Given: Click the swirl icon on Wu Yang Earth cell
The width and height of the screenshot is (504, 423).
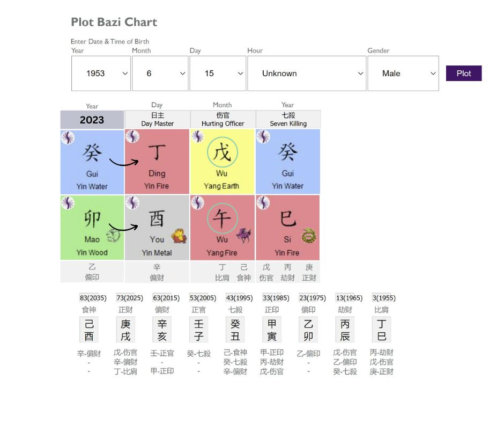Looking at the screenshot, I should click(x=197, y=136).
